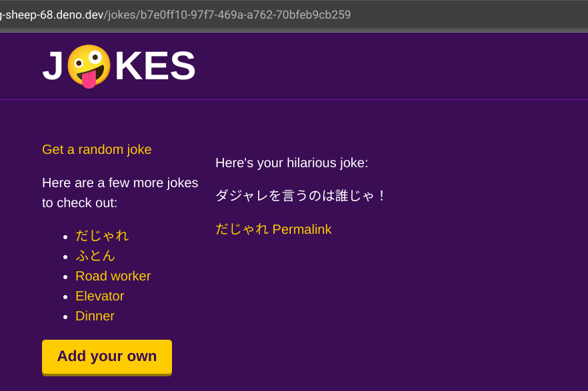The width and height of the screenshot is (588, 391).
Task: Open the ふとん joke link
Action: coord(95,256)
